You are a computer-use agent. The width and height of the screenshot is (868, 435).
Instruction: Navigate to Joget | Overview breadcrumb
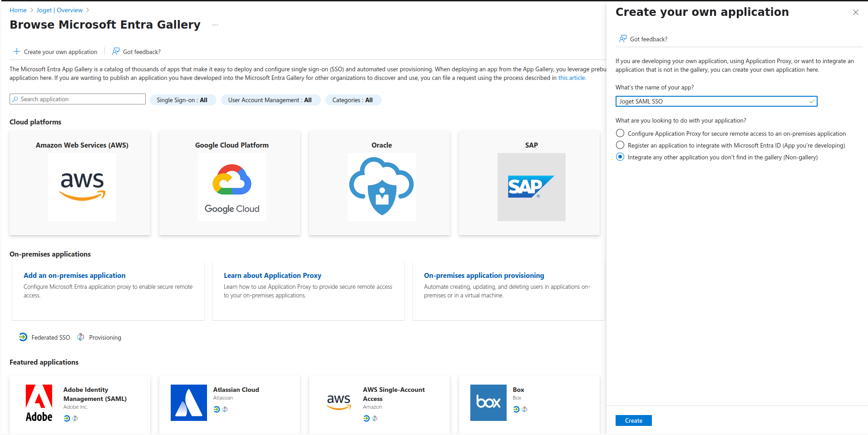pos(59,10)
